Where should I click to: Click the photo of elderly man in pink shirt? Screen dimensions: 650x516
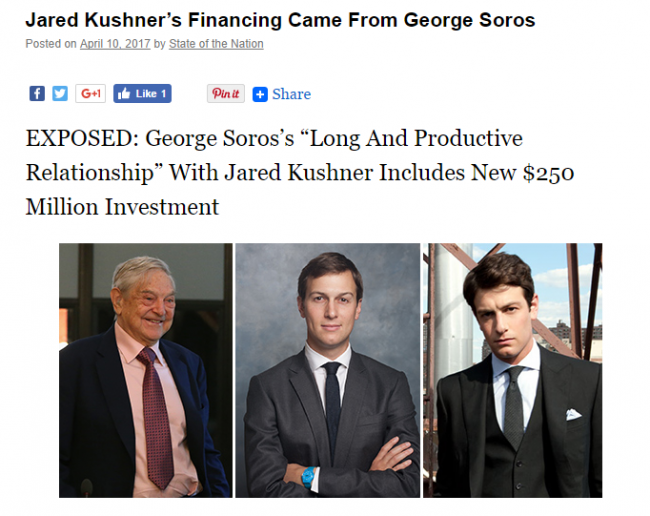(146, 370)
